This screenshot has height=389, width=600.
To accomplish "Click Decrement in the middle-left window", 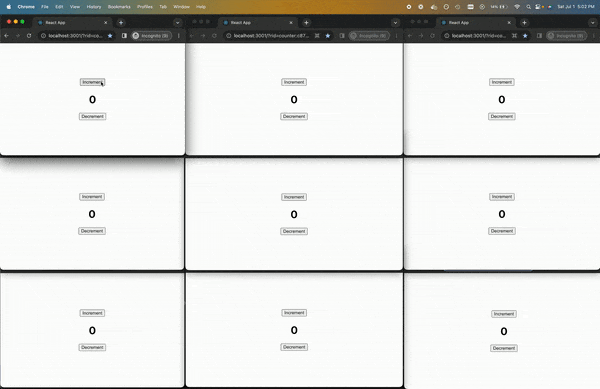I will [92, 231].
